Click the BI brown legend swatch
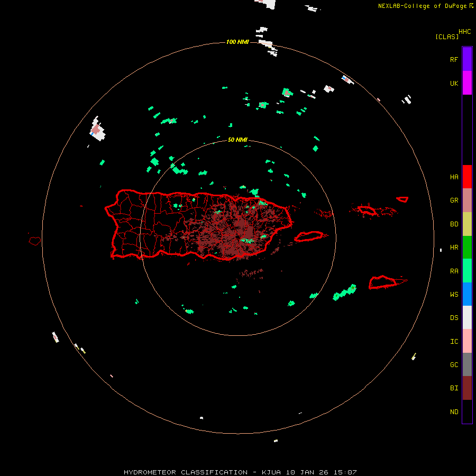The height and width of the screenshot is (476, 476). click(467, 388)
